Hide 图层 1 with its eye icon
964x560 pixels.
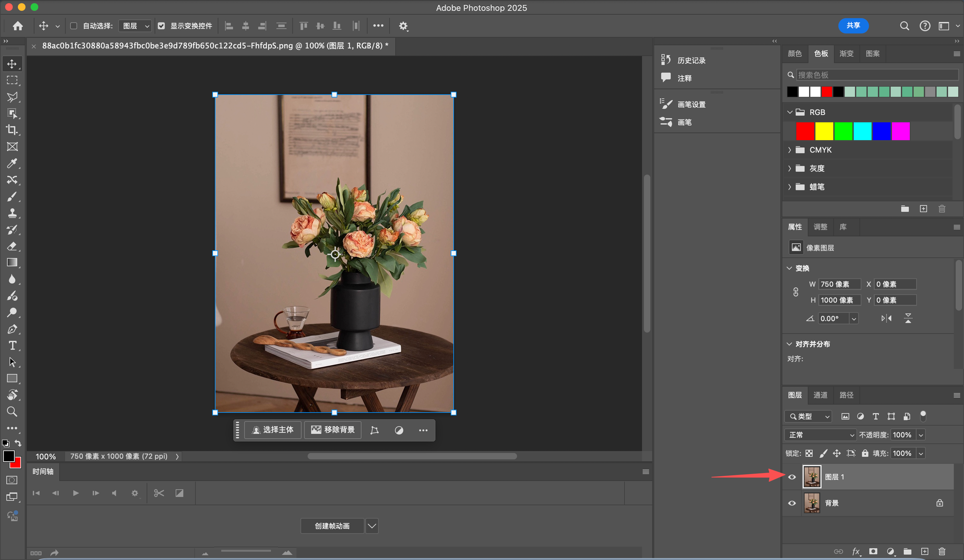[792, 477]
